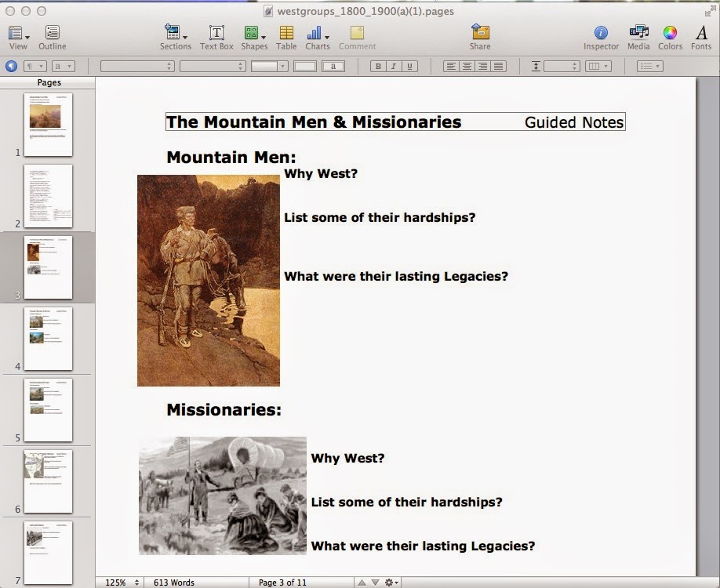Image resolution: width=720 pixels, height=588 pixels.
Task: Open the Sections toolbar button
Action: (176, 37)
